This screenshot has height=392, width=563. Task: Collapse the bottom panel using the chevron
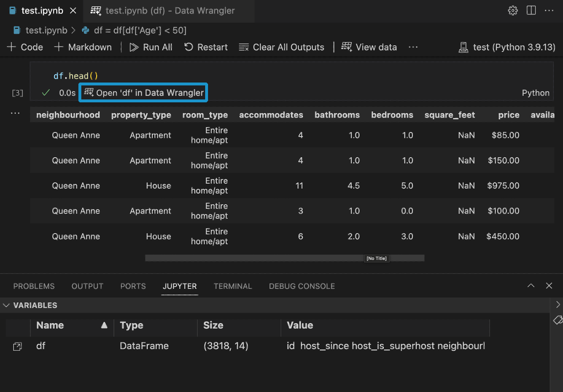coord(530,286)
